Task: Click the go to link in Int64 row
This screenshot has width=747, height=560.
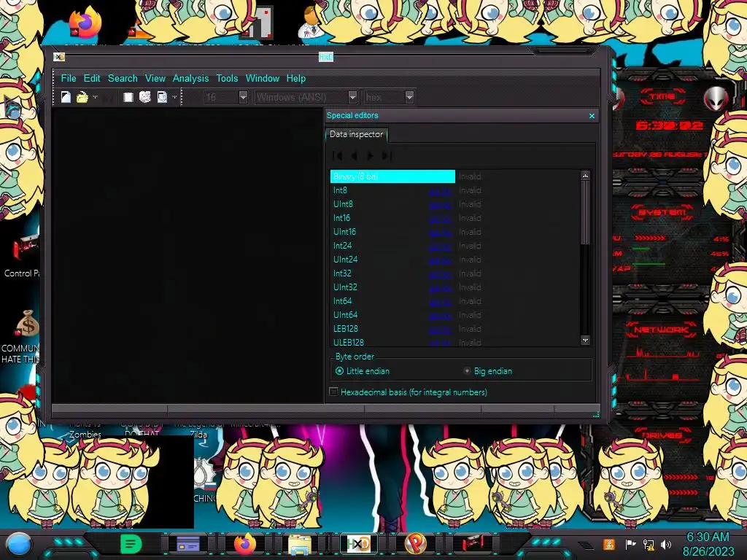Action: (440, 301)
